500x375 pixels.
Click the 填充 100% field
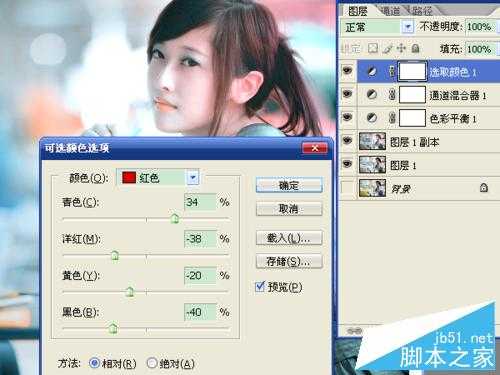pyautogui.click(x=481, y=49)
